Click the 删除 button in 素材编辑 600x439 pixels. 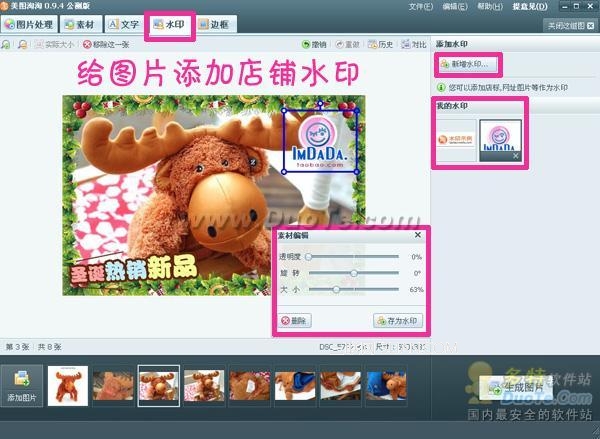tap(295, 320)
